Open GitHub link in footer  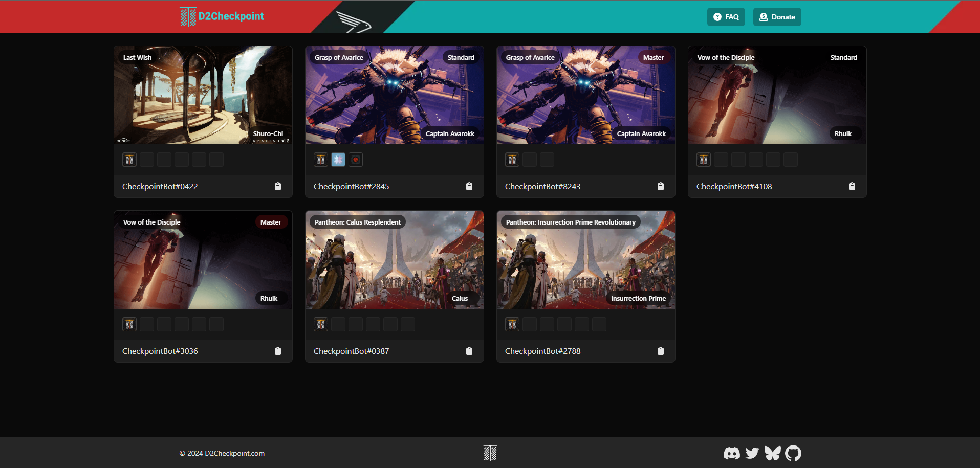tap(793, 453)
